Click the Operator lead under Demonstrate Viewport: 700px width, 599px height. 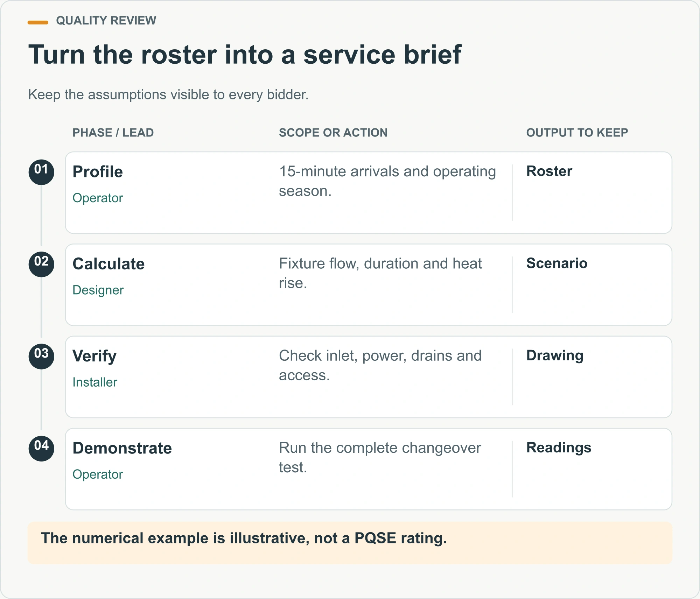pos(98,474)
